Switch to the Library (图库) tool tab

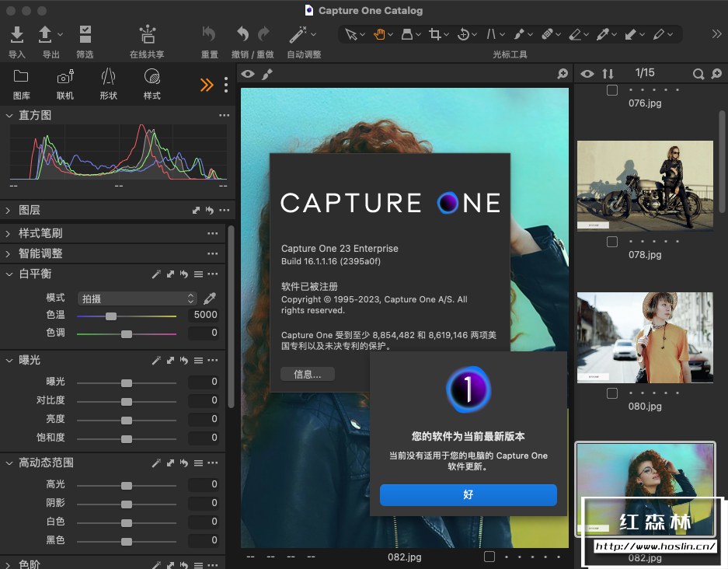pos(22,82)
